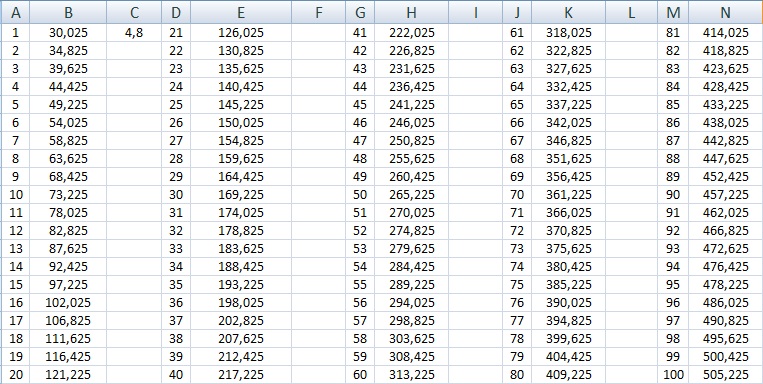
Task: Click the cell with value 54,025
Action: point(68,123)
